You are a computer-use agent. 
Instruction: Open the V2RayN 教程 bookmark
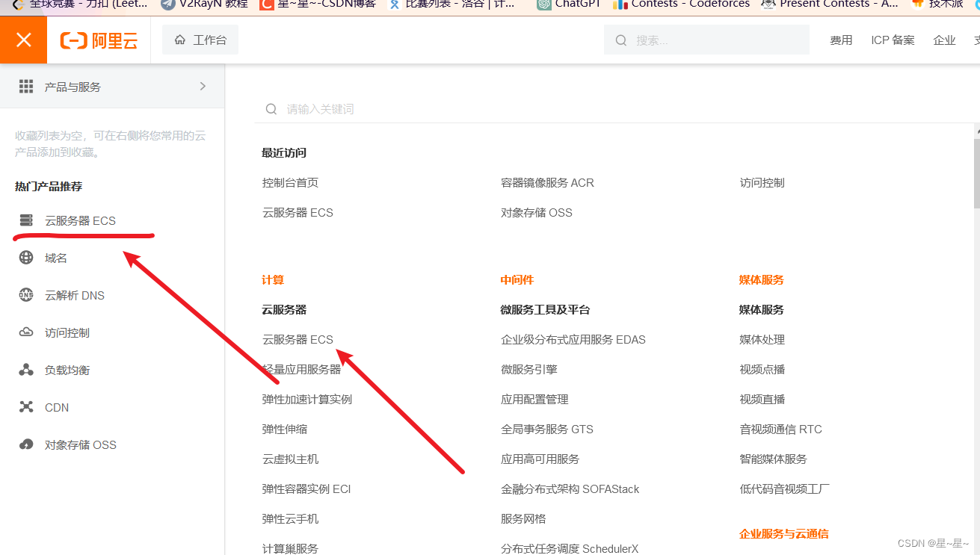[x=204, y=4]
